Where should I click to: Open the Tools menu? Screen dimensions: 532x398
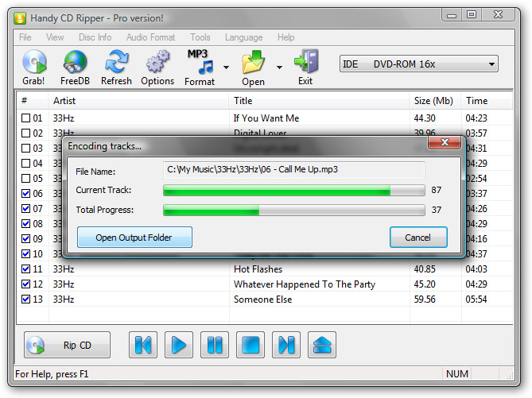point(200,37)
